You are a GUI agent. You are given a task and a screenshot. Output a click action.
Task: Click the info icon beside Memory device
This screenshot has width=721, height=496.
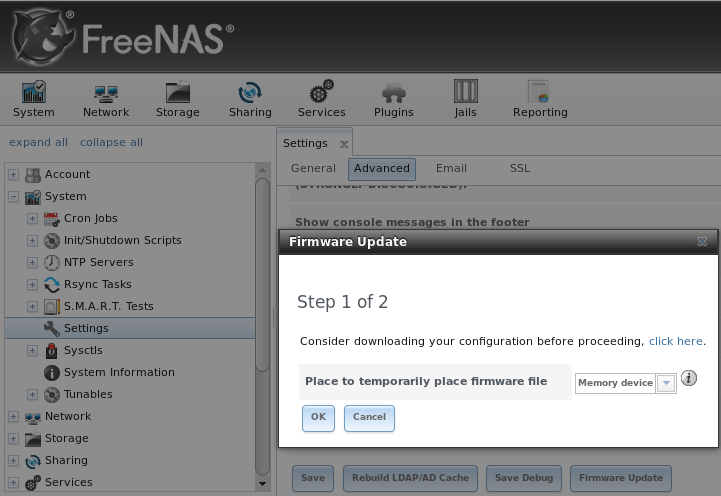(x=688, y=378)
